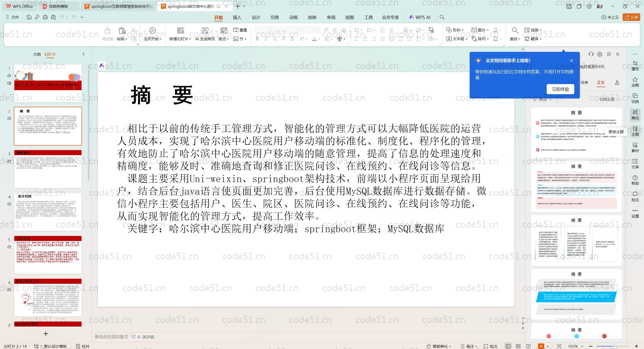
Task: Switch to the 插入 ribbon tab
Action: coord(237,17)
